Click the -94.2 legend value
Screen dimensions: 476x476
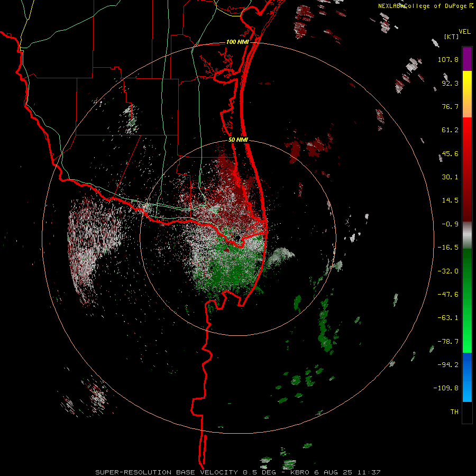448,365
